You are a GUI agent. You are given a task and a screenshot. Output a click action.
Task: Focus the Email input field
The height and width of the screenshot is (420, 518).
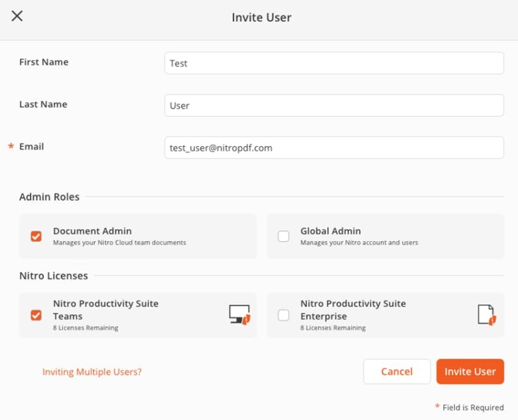click(334, 148)
